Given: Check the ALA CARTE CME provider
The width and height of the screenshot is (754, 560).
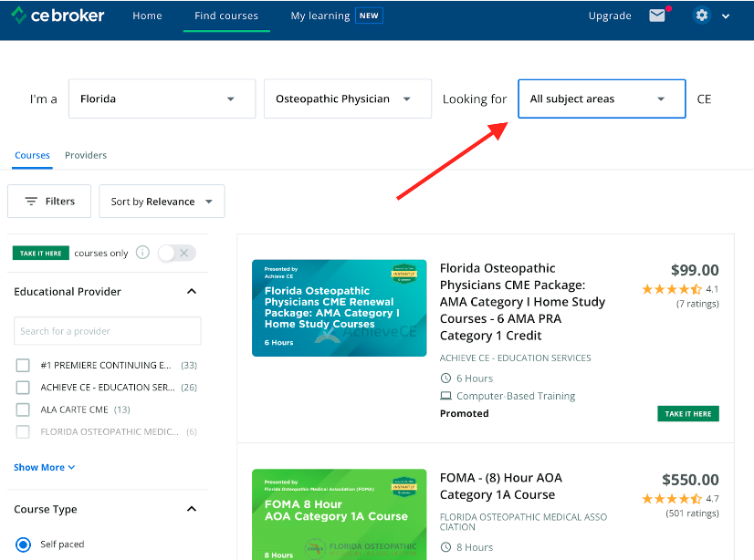Looking at the screenshot, I should 23,410.
